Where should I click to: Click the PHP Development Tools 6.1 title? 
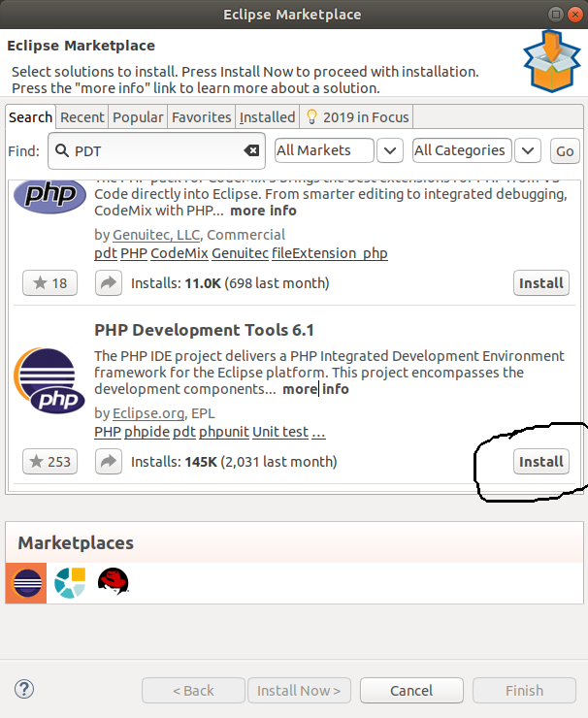[204, 330]
